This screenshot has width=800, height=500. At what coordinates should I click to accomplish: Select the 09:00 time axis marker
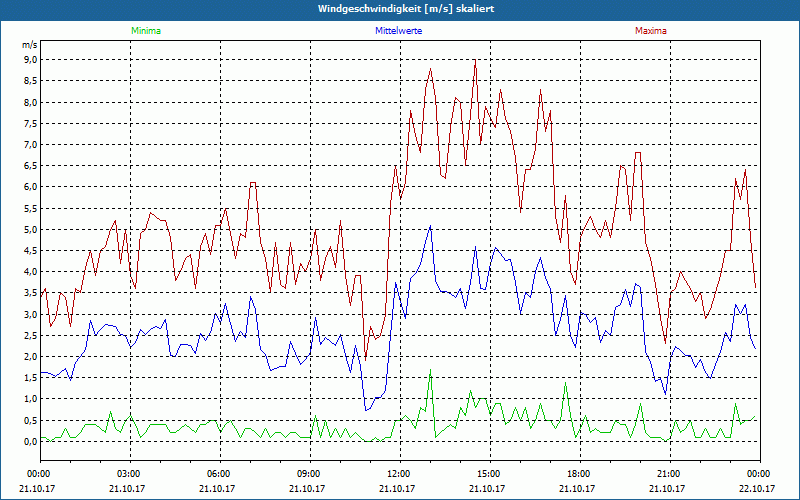[x=309, y=474]
